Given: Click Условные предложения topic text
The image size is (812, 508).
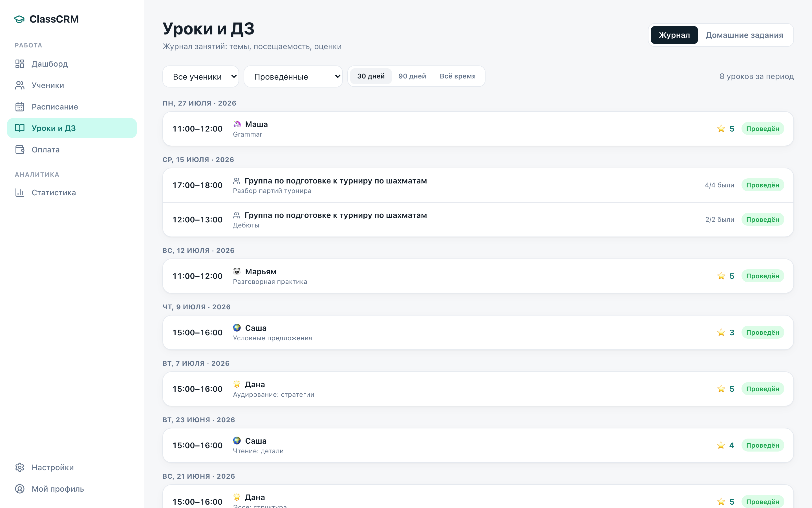Looking at the screenshot, I should [x=272, y=338].
